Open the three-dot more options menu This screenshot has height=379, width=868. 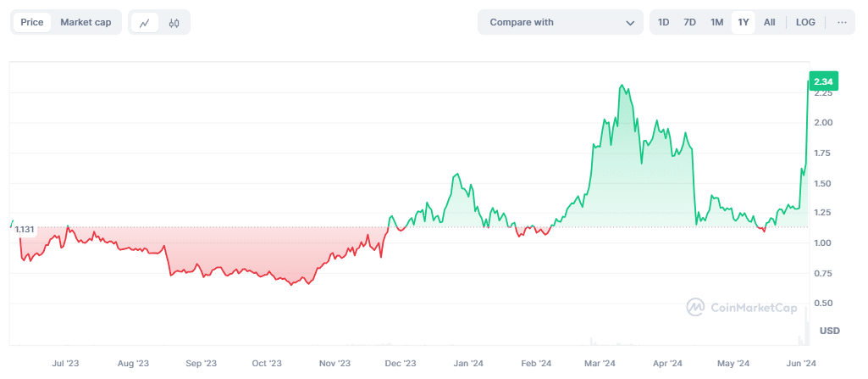tap(841, 23)
